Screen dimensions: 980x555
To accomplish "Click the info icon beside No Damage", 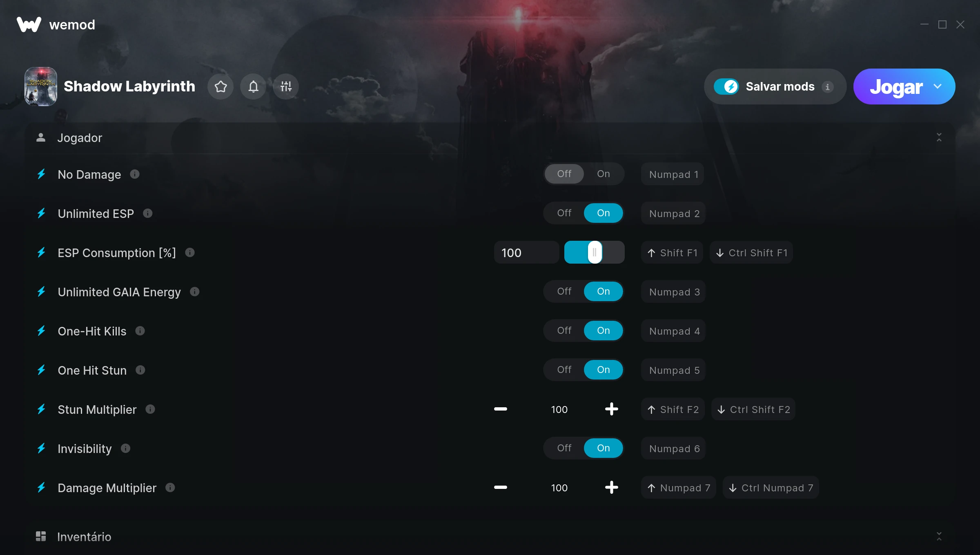I will pos(135,174).
